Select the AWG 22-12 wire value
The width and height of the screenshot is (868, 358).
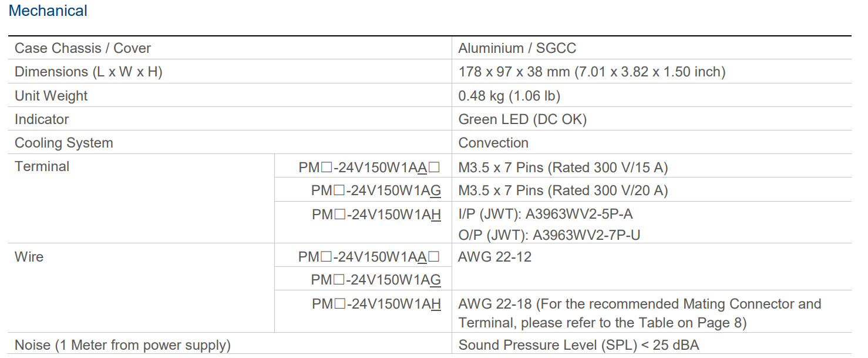click(494, 257)
